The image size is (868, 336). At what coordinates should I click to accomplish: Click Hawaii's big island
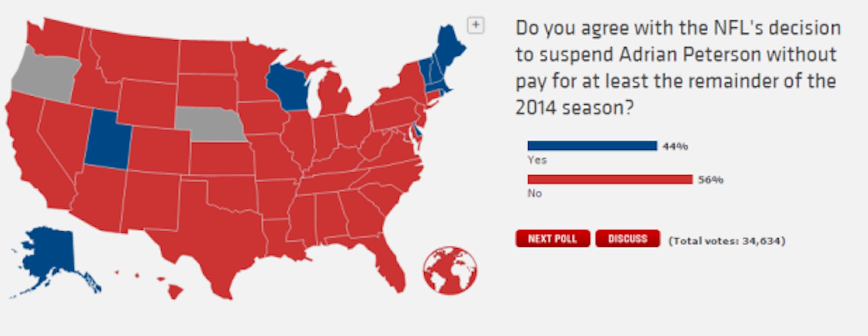pos(175,291)
